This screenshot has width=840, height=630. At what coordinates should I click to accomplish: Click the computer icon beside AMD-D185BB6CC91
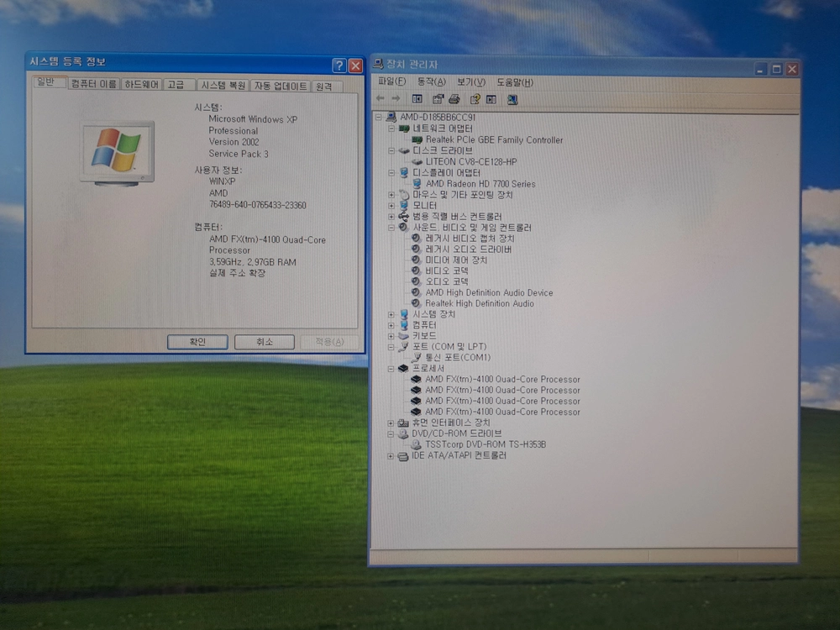pyautogui.click(x=391, y=117)
